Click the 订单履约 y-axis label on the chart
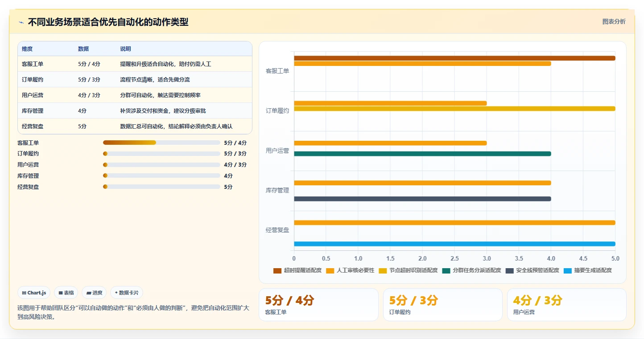Viewport: 644px width, 339px height. click(x=277, y=111)
